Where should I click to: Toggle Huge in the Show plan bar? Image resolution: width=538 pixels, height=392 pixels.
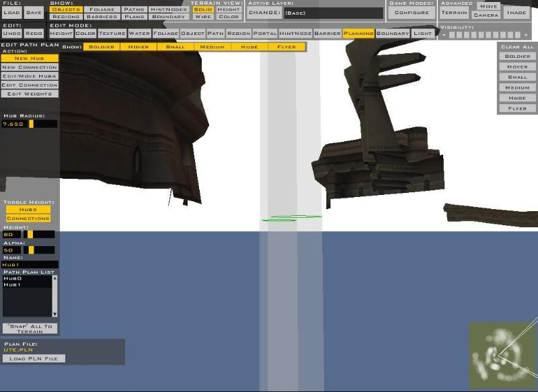[249, 46]
